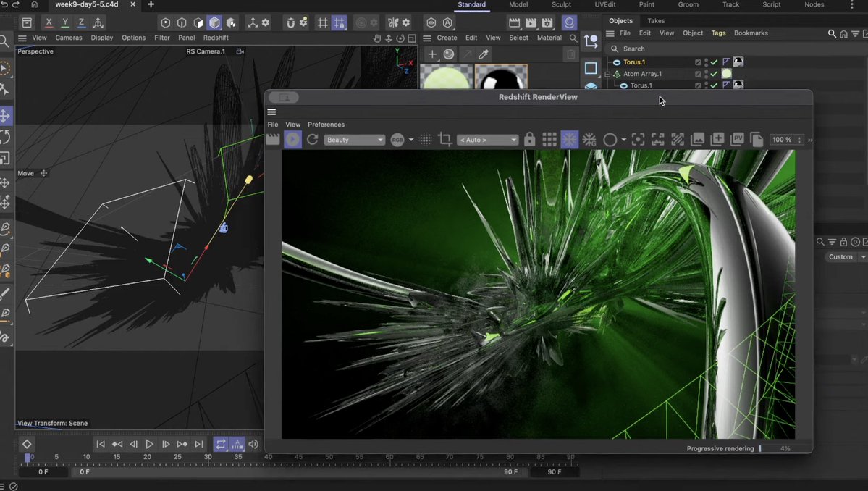Toggle visibility dots for top Torus.1 object

pyautogui.click(x=706, y=62)
